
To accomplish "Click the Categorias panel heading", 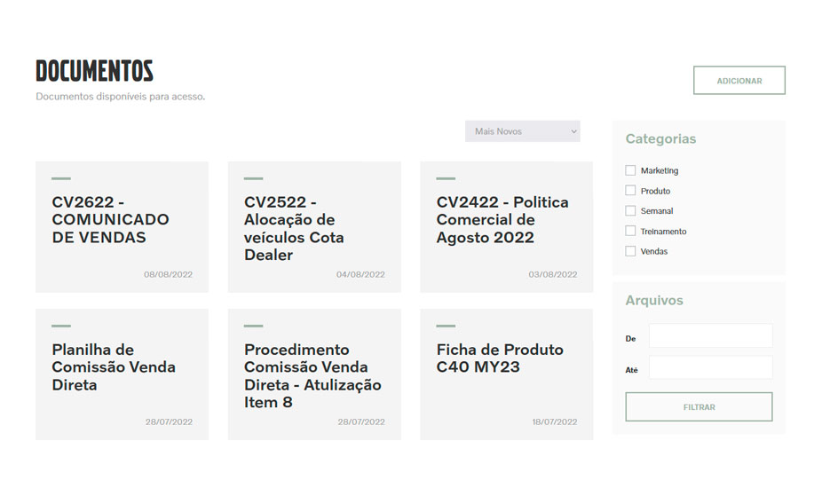I will click(660, 139).
